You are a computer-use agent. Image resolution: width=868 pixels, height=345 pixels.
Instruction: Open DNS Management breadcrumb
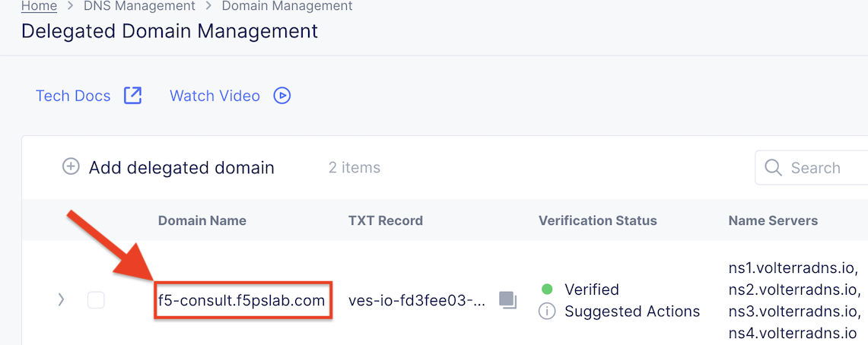(x=139, y=6)
